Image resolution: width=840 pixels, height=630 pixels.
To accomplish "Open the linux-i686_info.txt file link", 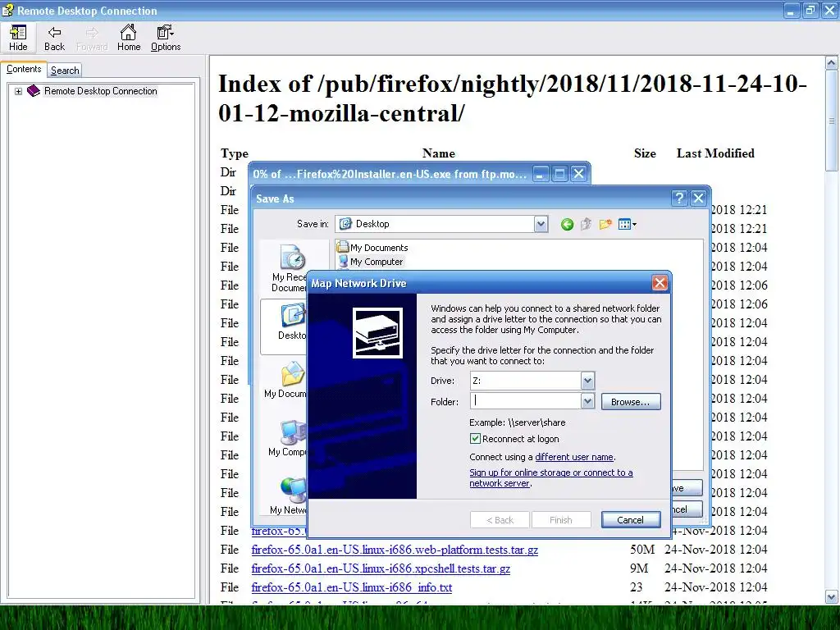I will 352,587.
